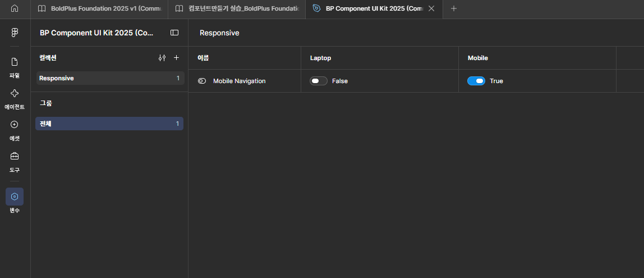
Task: Click the BP Component UI Kit file title
Action: click(96, 33)
